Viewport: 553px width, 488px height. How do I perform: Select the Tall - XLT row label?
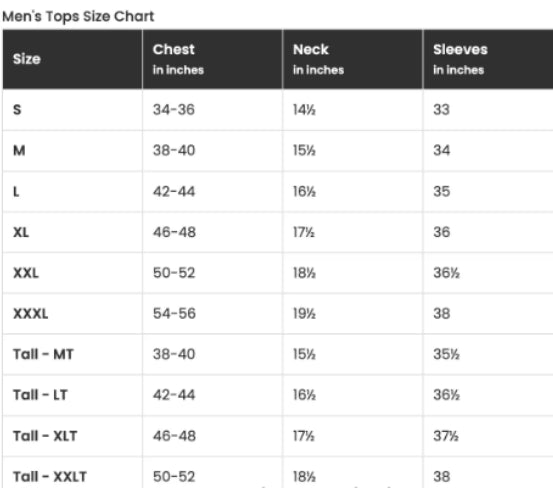[45, 436]
